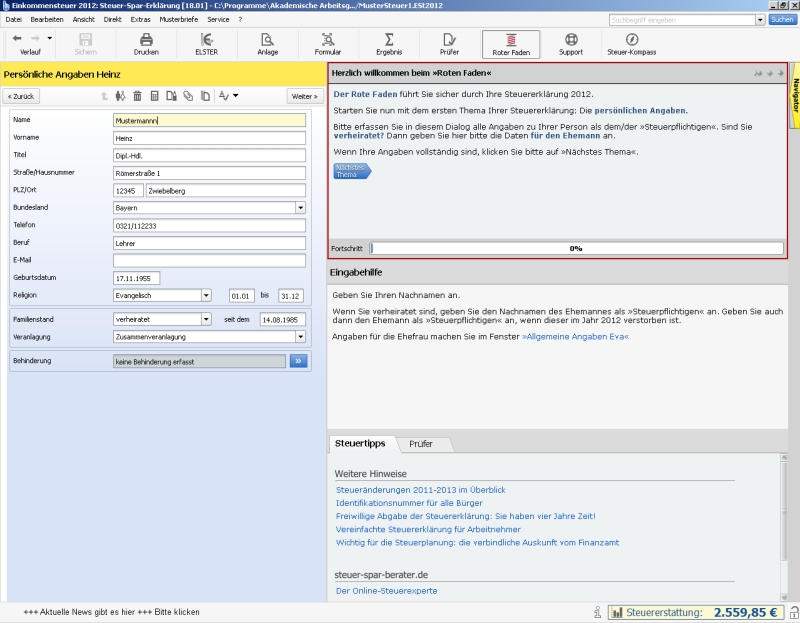Expand the Veranlagung dropdown
Image resolution: width=800 pixels, height=623 pixels.
pyautogui.click(x=301, y=337)
